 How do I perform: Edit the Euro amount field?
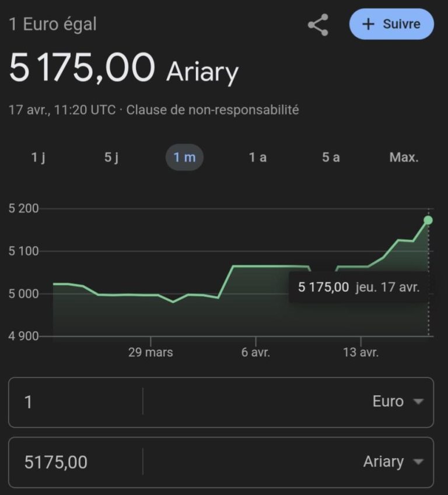click(76, 402)
